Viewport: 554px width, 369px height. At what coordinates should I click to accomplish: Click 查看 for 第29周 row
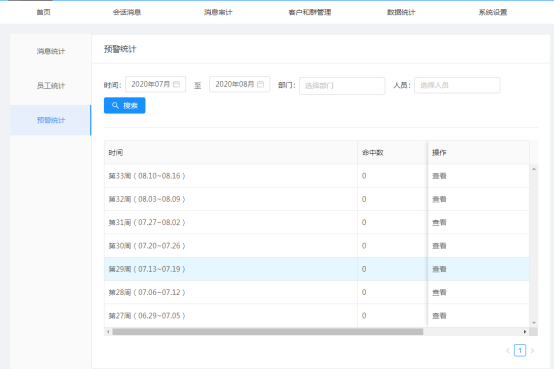point(439,269)
